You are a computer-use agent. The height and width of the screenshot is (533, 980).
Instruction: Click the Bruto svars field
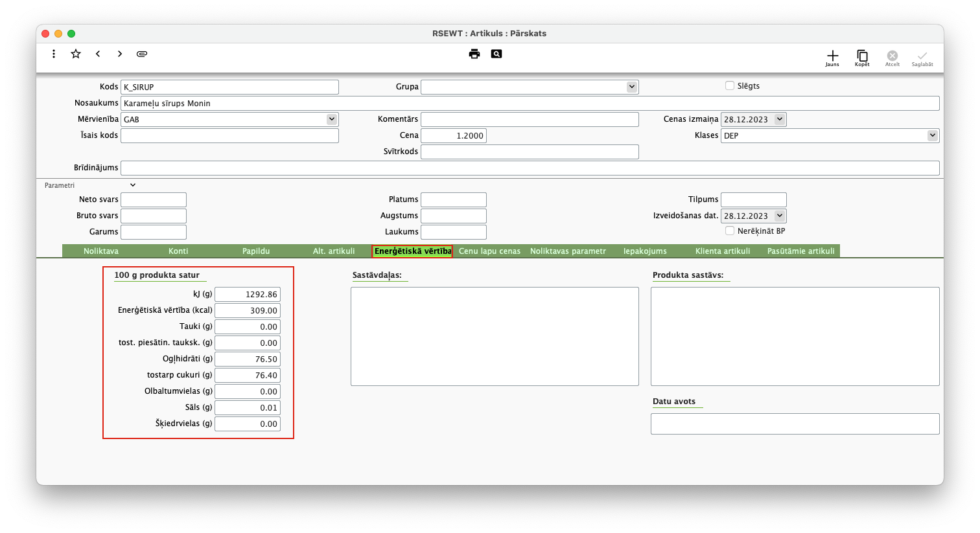point(154,216)
